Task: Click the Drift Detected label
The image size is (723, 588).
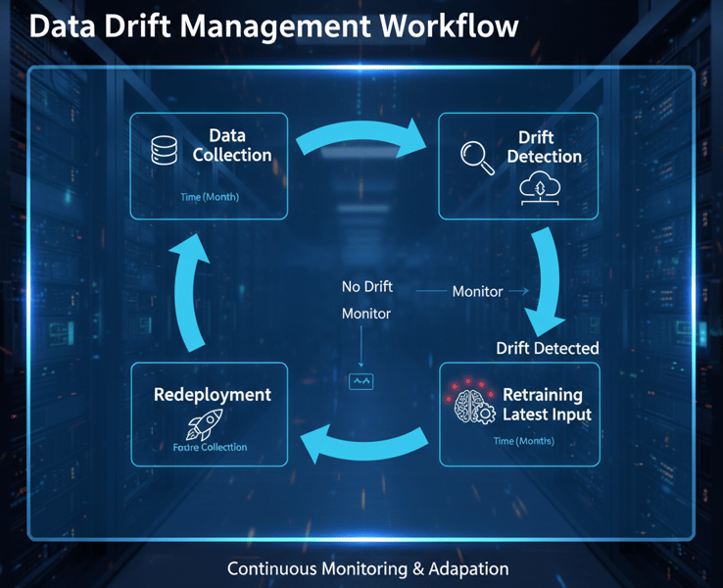Action: click(x=547, y=348)
